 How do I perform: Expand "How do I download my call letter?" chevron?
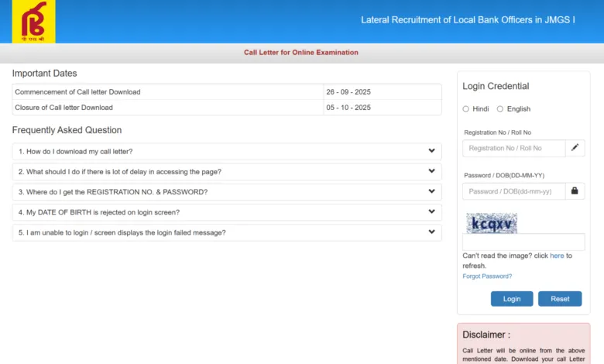tap(431, 151)
